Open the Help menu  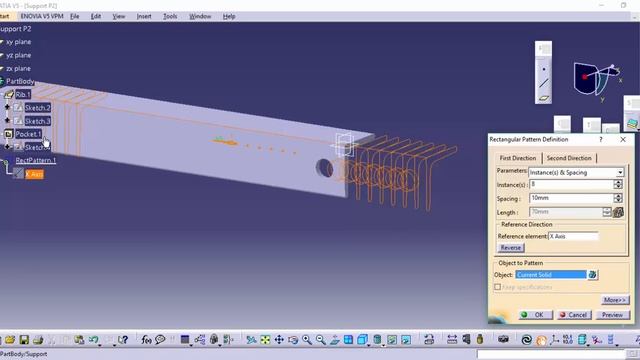point(229,16)
